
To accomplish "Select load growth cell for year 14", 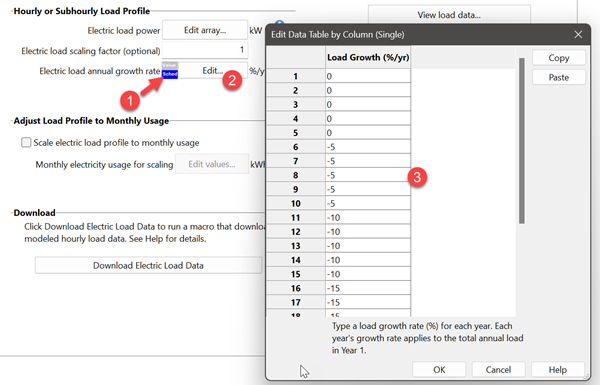I will tap(368, 260).
